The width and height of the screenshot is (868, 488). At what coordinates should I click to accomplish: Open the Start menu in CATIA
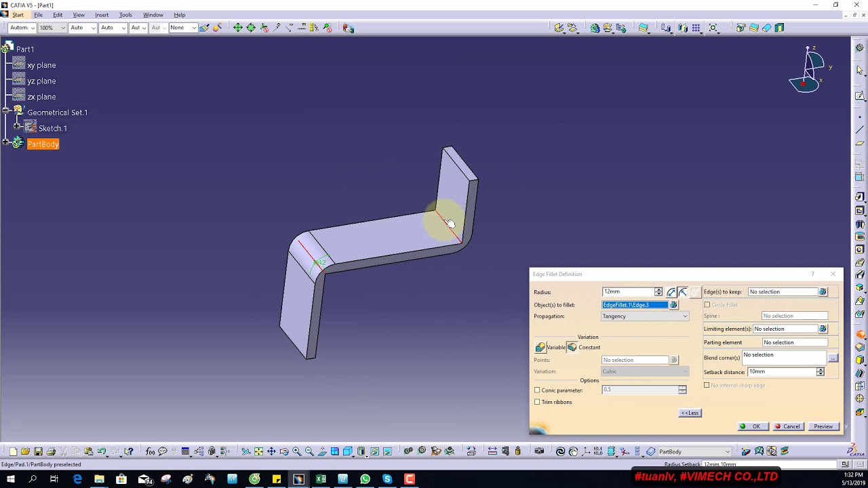coord(18,15)
